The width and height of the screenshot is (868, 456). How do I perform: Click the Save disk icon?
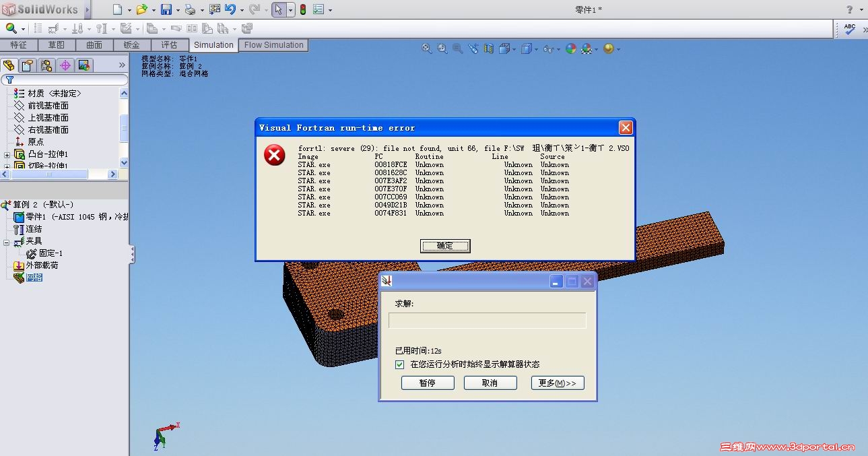(166, 9)
